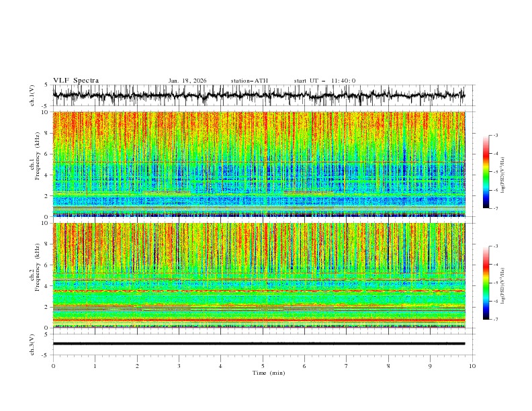Click the time axis tick label "3"

(x=179, y=366)
